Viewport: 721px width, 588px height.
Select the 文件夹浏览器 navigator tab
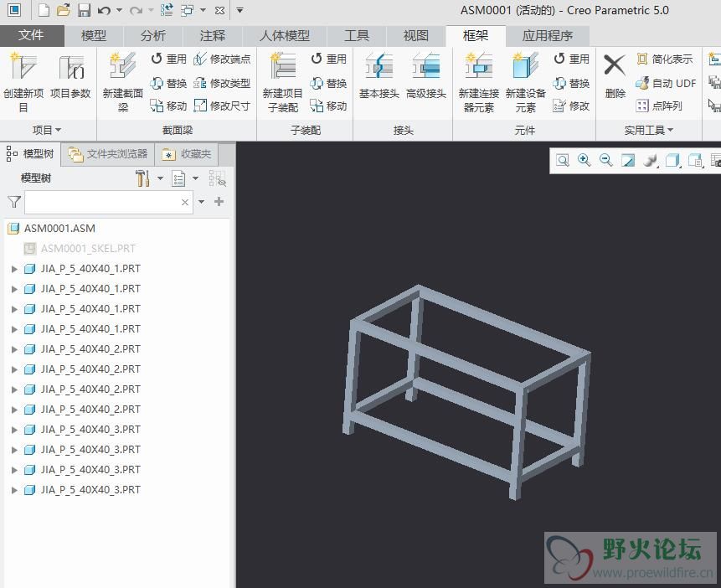click(108, 153)
